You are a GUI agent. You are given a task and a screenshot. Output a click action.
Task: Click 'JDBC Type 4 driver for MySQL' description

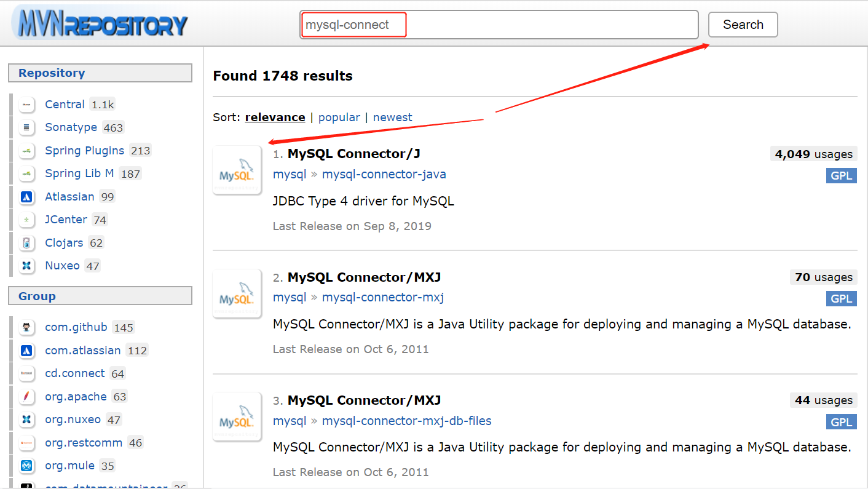pyautogui.click(x=363, y=201)
